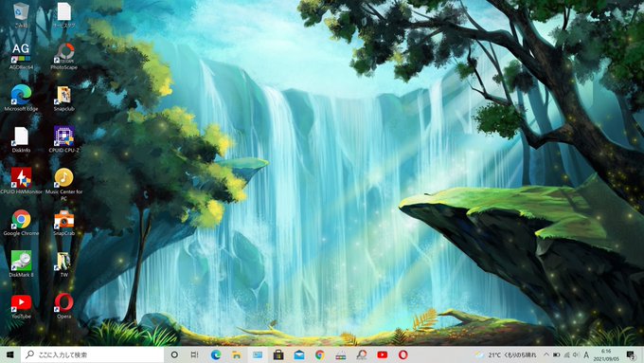This screenshot has height=363, width=644.
Task: Click the taskbar search box
Action: (93, 354)
